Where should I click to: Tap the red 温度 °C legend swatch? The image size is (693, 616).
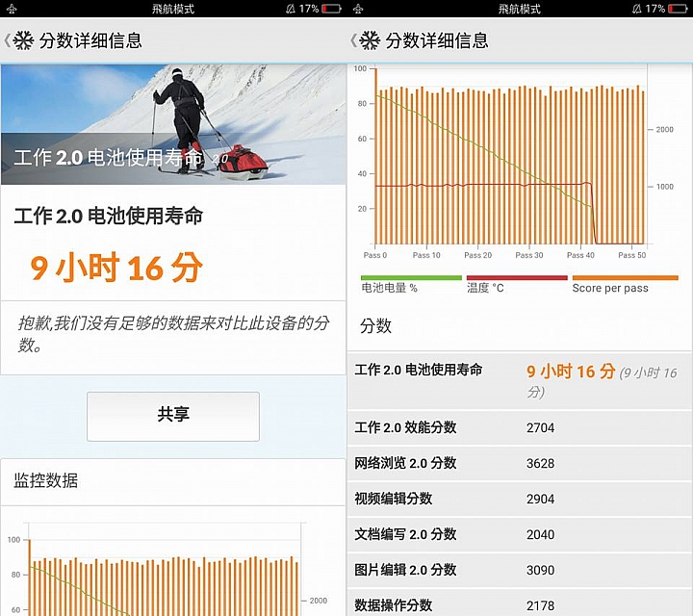click(517, 278)
